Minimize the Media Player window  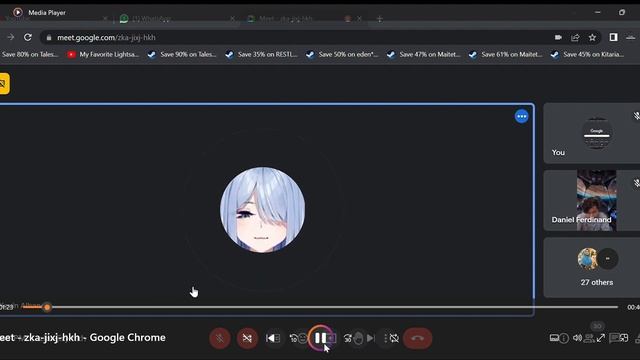(x=598, y=12)
